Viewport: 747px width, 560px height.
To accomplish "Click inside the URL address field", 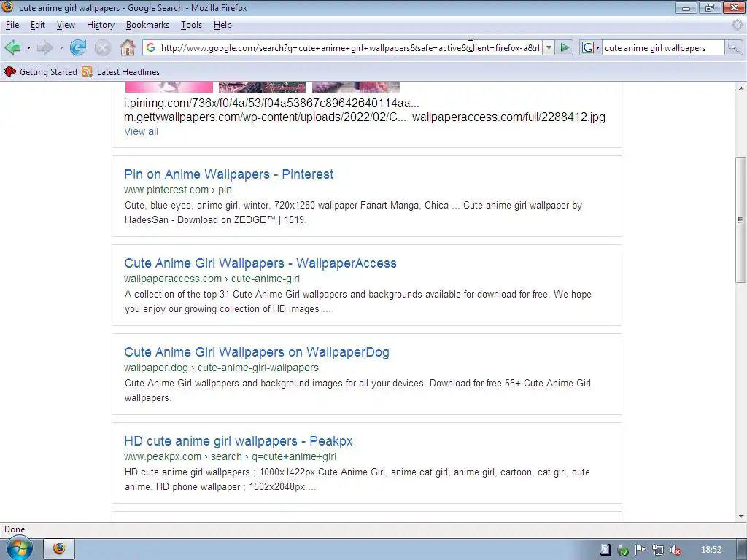I will [x=350, y=47].
